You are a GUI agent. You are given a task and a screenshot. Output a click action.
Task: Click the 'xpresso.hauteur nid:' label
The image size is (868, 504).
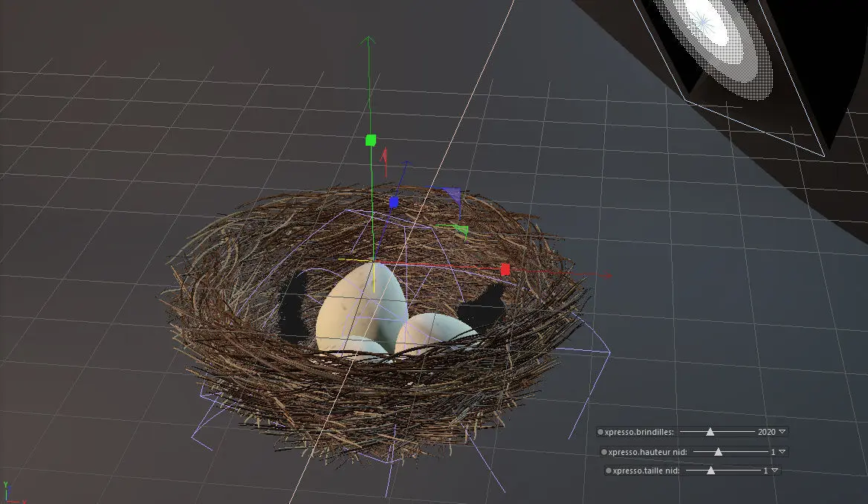tap(648, 452)
